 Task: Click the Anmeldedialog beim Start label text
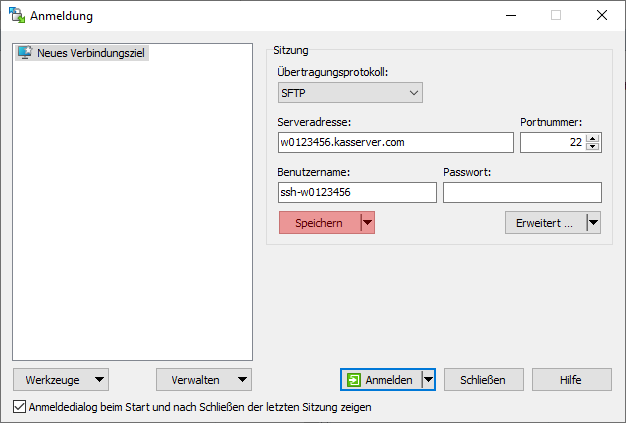200,407
